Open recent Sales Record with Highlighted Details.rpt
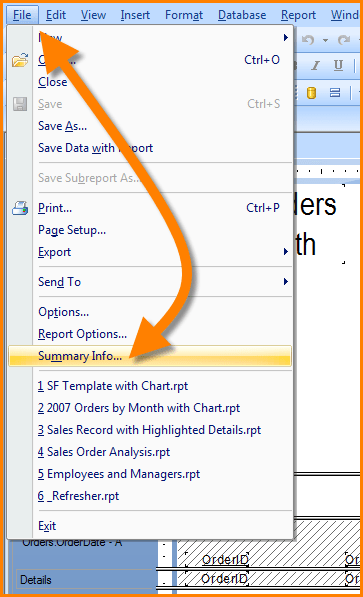This screenshot has width=363, height=597. [x=149, y=430]
